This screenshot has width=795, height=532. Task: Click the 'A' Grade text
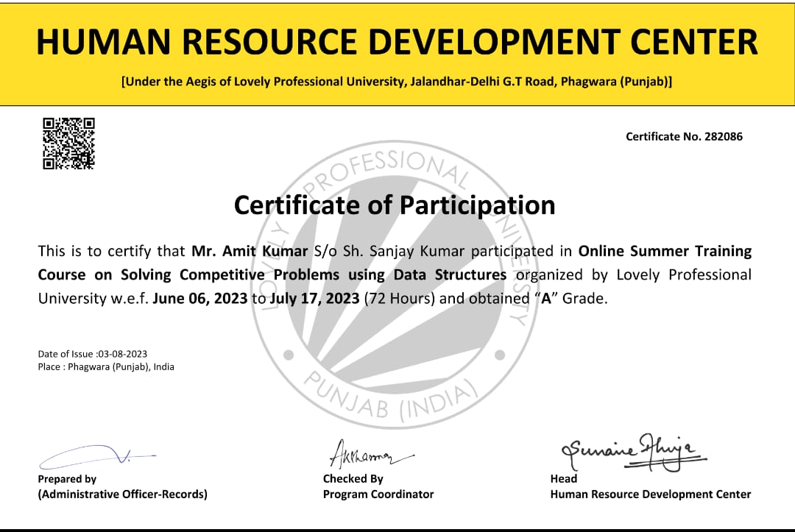[x=571, y=299]
